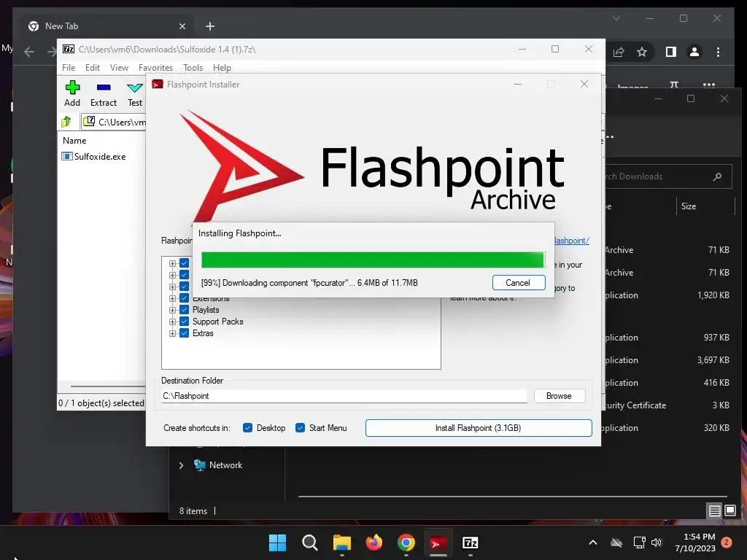Open the notifications badge
The height and width of the screenshot is (560, 747).
(x=727, y=542)
